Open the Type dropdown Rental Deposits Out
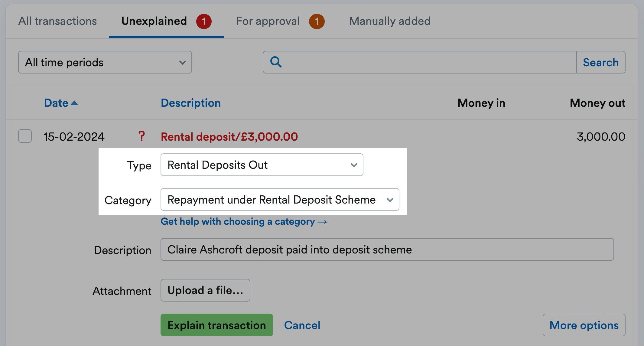Screen dimensions: 644x346 pos(262,165)
